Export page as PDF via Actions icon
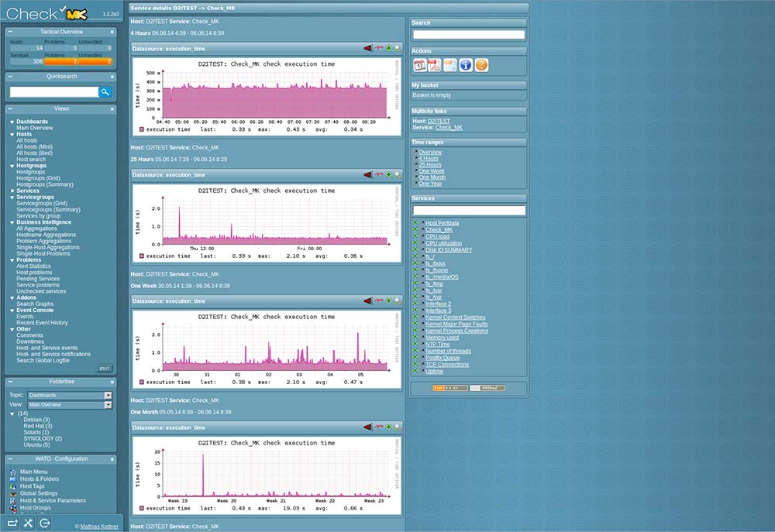The height and width of the screenshot is (532, 775). 435,65
